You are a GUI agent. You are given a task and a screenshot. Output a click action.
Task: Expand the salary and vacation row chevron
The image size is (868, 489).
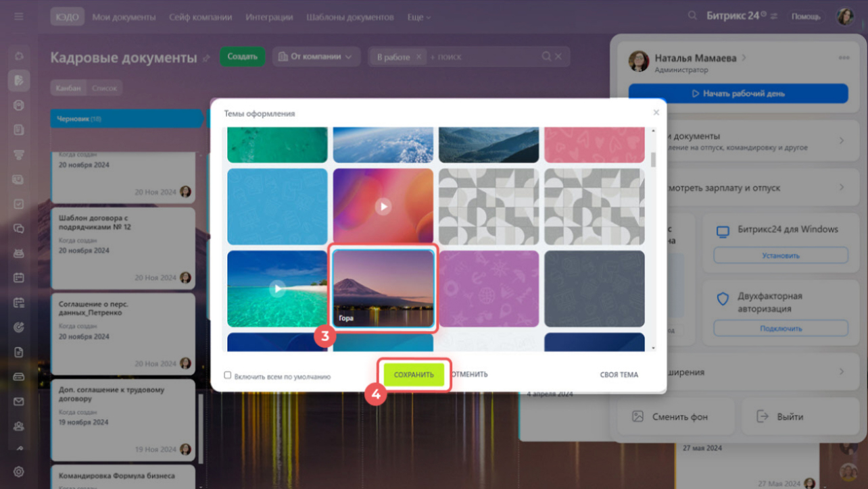[x=842, y=187]
